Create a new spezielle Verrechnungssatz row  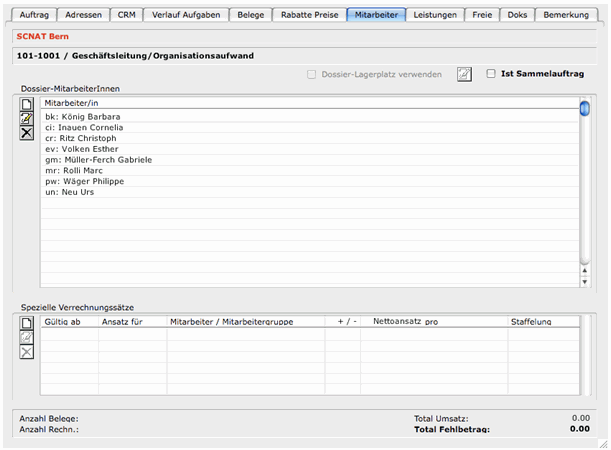point(27,323)
